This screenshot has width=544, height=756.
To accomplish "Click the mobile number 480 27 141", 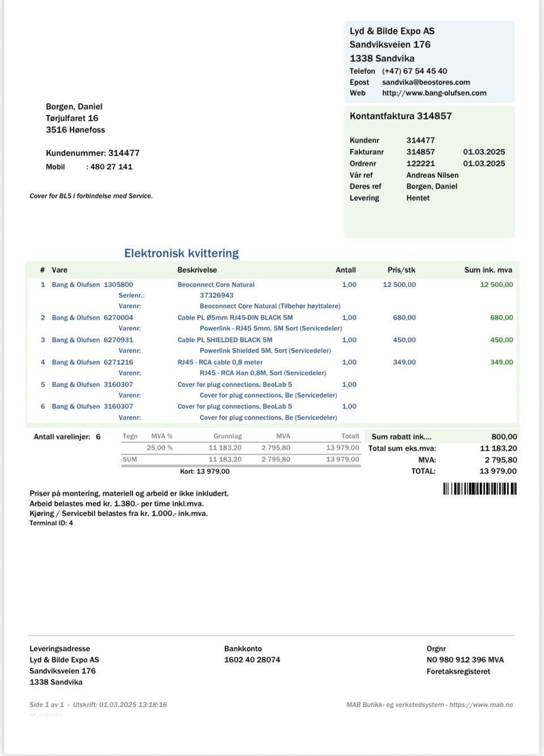I will point(111,166).
